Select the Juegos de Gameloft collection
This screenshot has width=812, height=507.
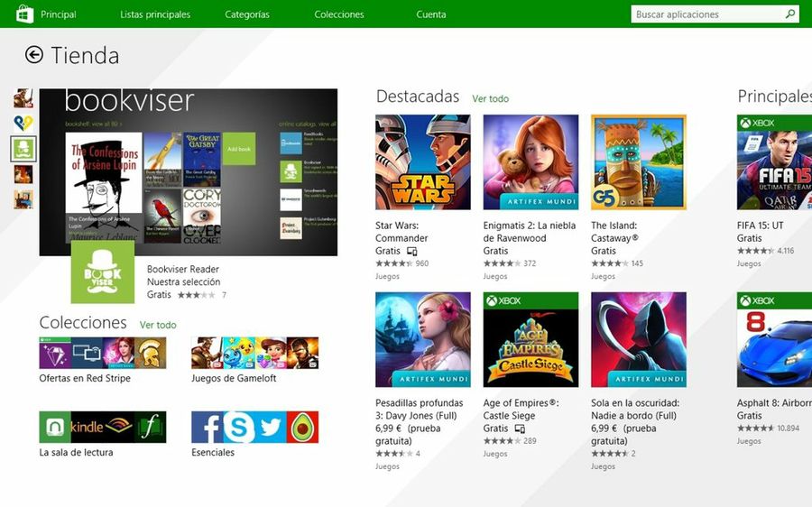tap(254, 353)
